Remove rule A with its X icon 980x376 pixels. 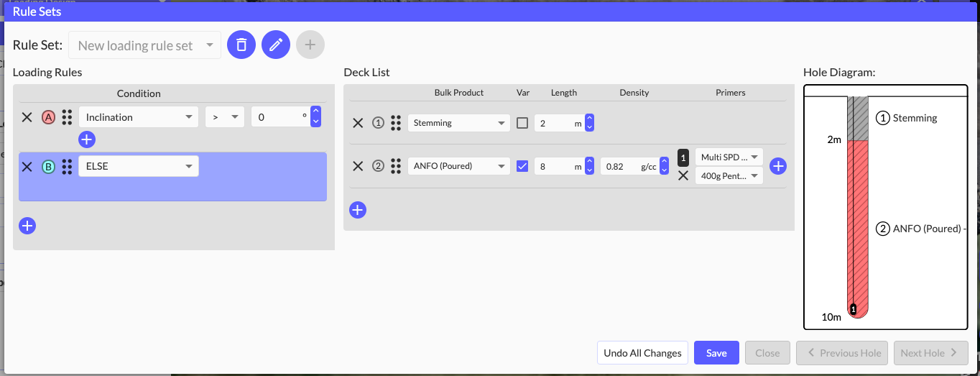(27, 117)
